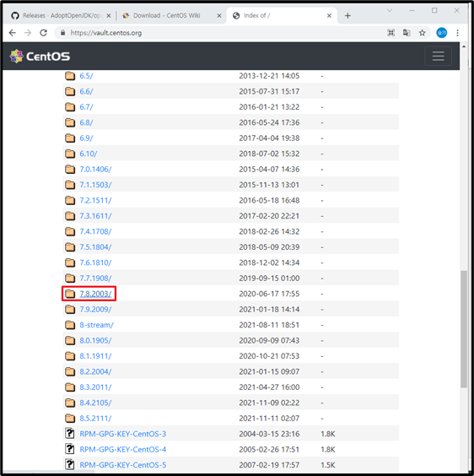Screen dimensions: 474x476
Task: Open the profile avatar in toolbar
Action: pos(442,33)
